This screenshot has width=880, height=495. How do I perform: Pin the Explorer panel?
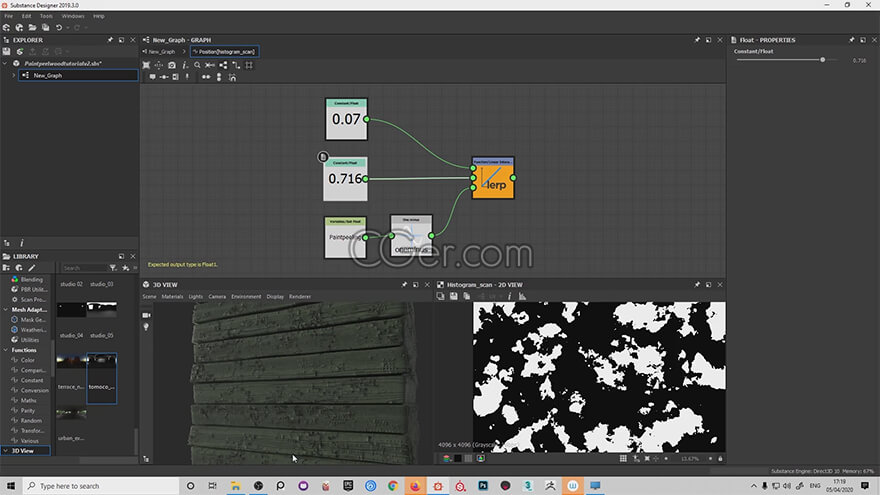point(110,40)
